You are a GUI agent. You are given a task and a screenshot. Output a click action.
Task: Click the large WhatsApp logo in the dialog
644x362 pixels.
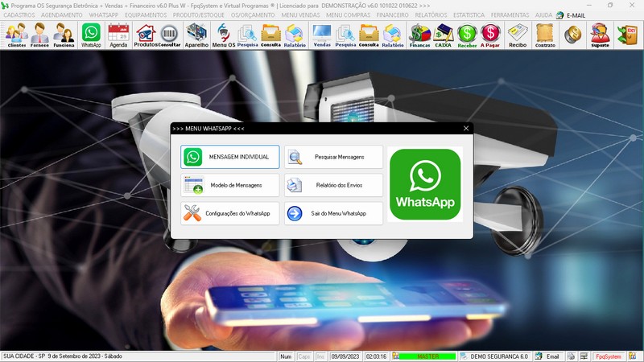click(425, 184)
